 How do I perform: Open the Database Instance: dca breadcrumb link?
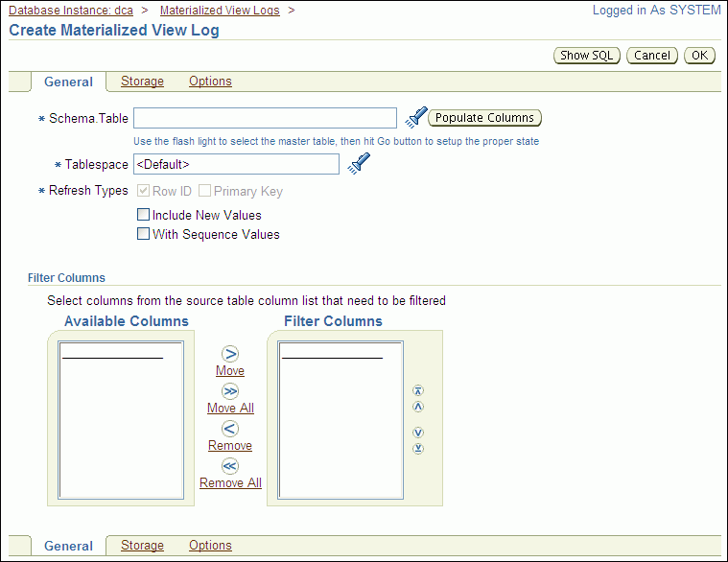71,11
